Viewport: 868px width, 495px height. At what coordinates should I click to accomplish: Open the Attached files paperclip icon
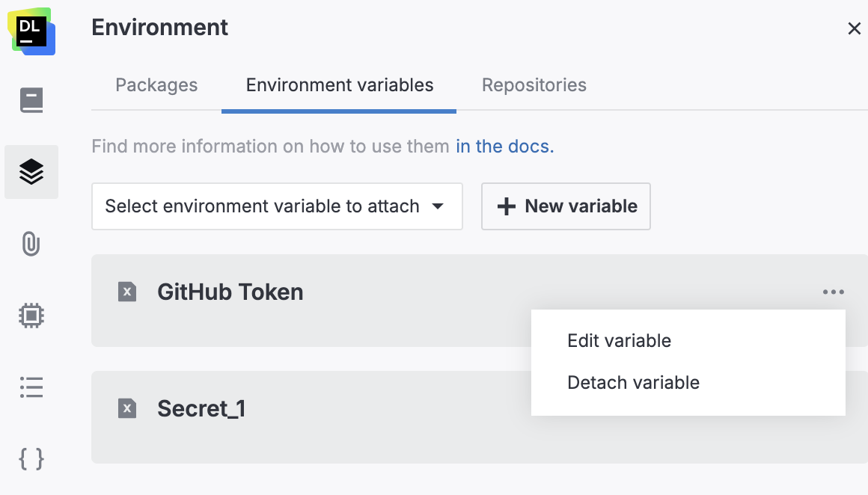point(31,245)
